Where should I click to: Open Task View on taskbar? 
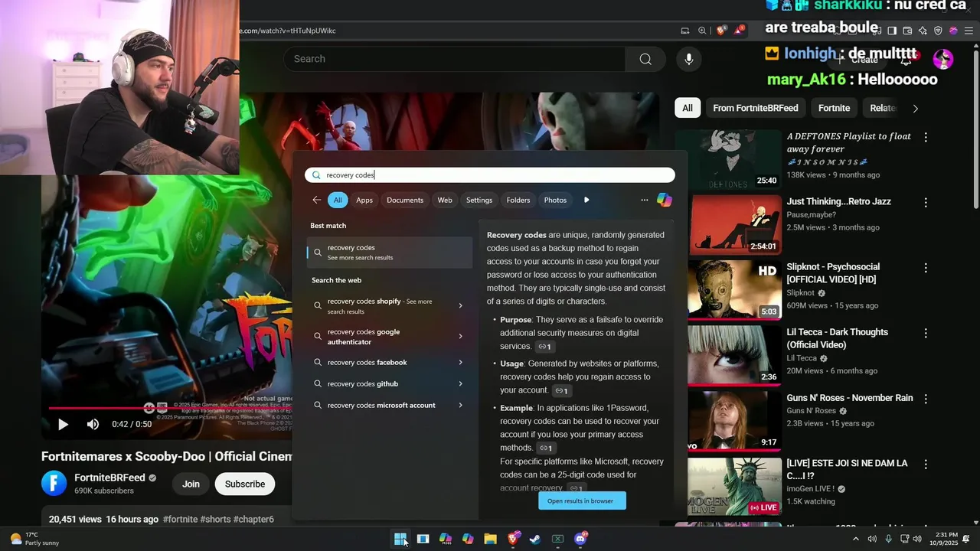point(423,539)
